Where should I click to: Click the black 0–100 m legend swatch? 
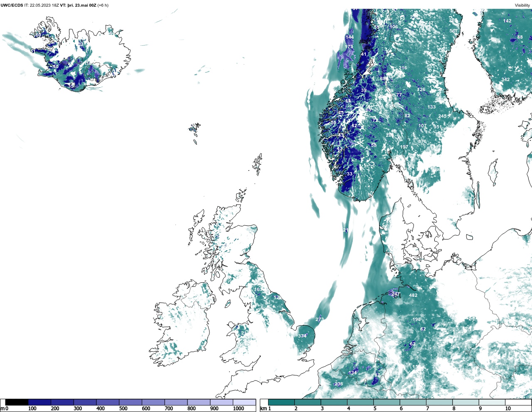(x=17, y=402)
